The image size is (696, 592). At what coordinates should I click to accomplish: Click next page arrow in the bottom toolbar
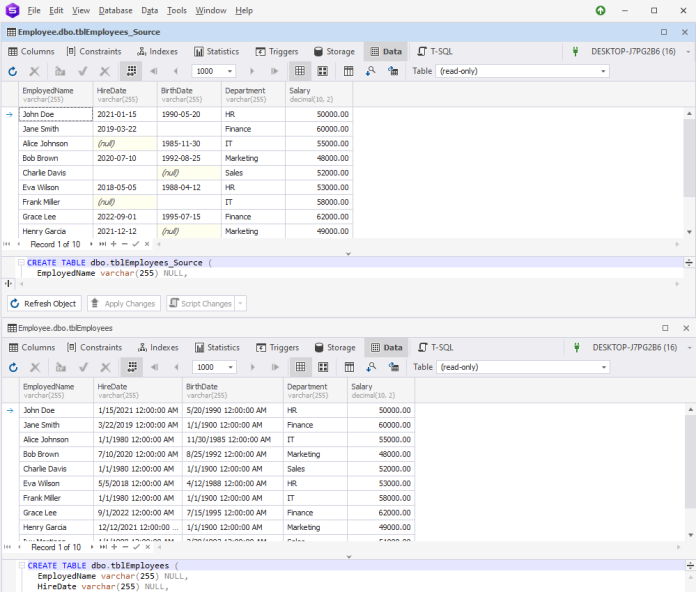(252, 367)
